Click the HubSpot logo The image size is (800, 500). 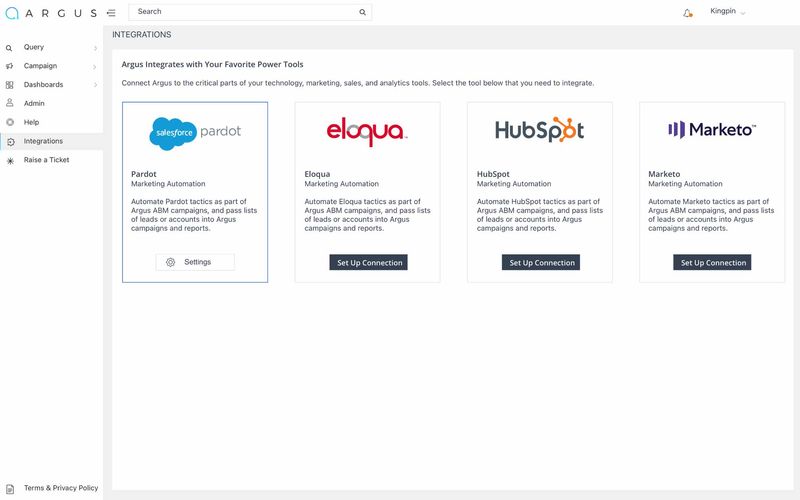[539, 130]
